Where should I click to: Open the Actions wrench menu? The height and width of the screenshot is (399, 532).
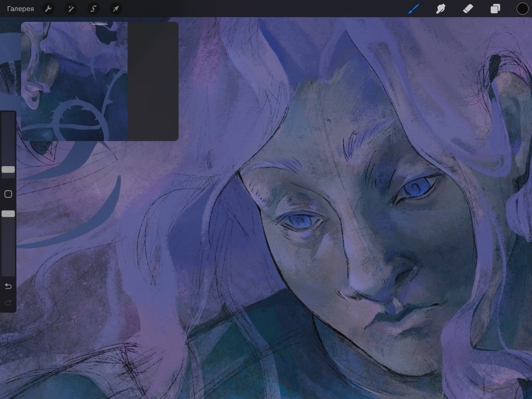click(48, 9)
